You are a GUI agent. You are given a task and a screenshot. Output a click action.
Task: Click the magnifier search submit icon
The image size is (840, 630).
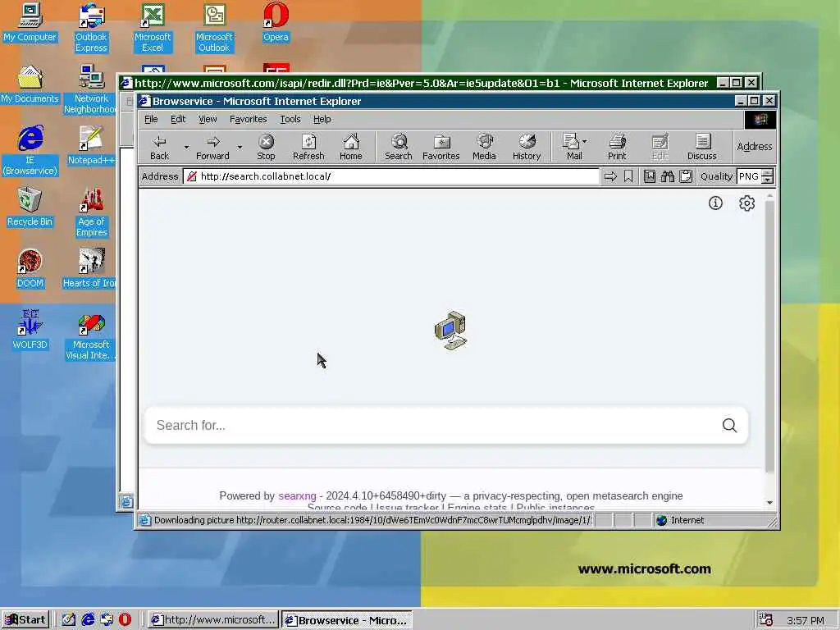[x=729, y=426]
